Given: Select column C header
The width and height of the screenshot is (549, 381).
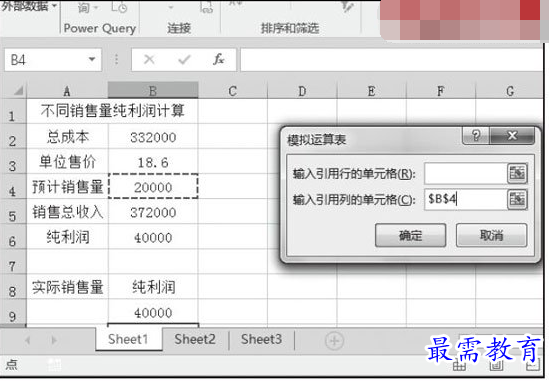Looking at the screenshot, I should pos(232,91).
